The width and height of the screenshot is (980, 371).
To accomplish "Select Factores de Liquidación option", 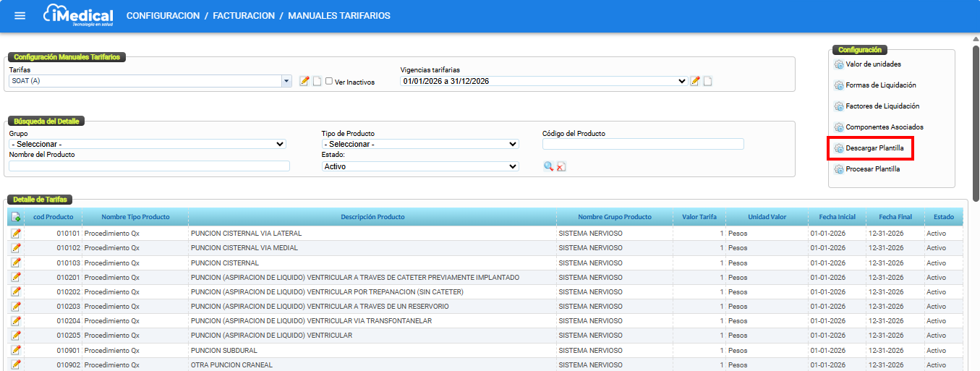I will 882,106.
